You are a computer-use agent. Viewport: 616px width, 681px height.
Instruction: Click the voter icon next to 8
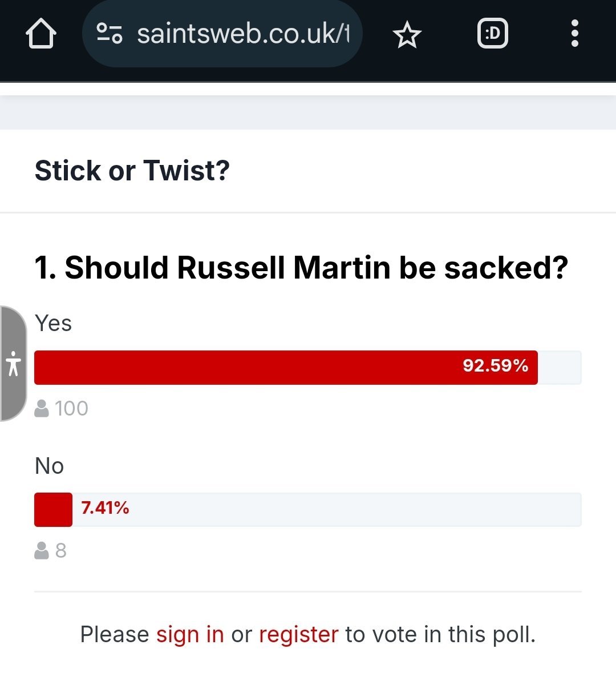[42, 550]
